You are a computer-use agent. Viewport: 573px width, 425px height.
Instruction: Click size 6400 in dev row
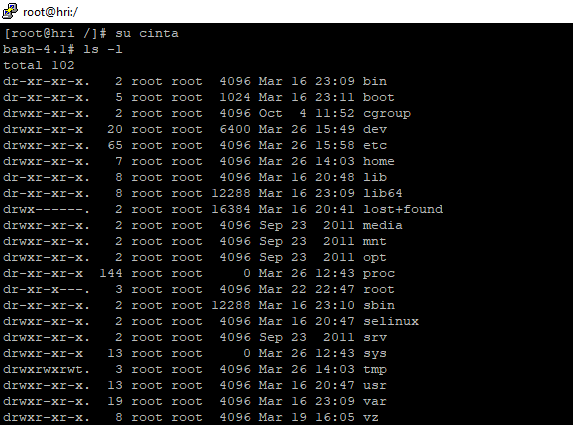tap(235, 129)
